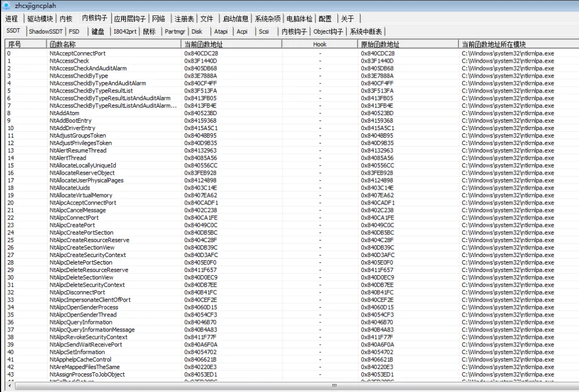
Task: Open the 进程 tab
Action: [x=11, y=18]
